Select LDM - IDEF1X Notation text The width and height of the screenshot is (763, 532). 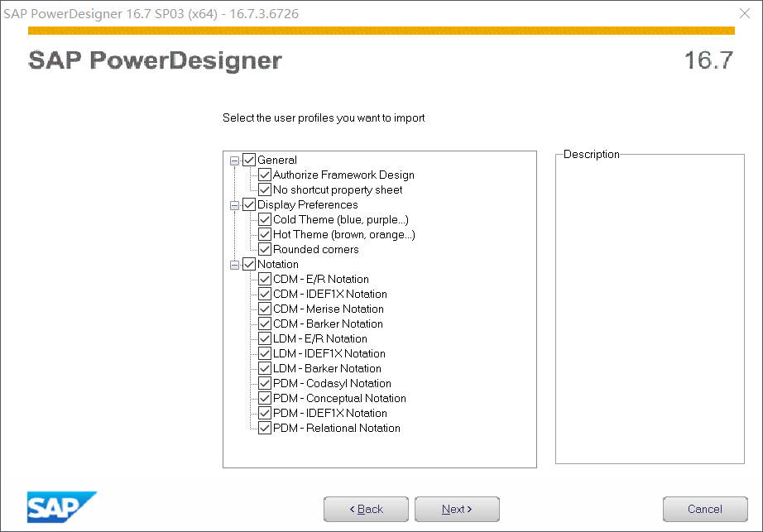click(329, 353)
